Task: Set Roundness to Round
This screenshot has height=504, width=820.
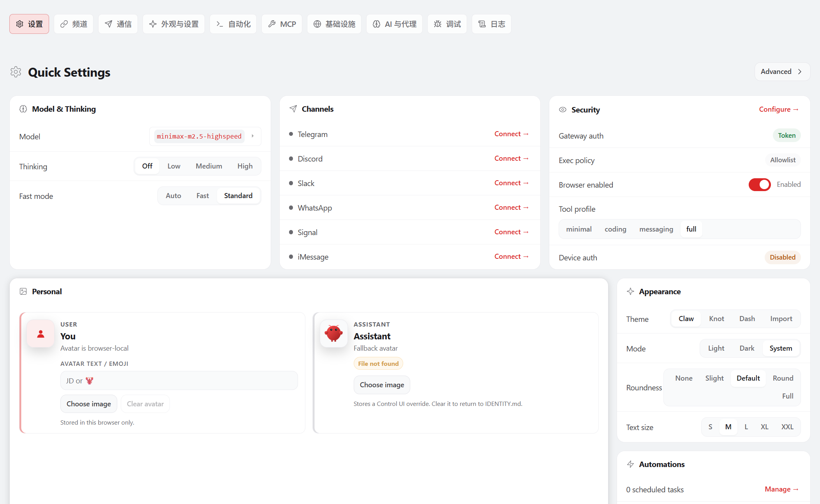Action: point(783,378)
